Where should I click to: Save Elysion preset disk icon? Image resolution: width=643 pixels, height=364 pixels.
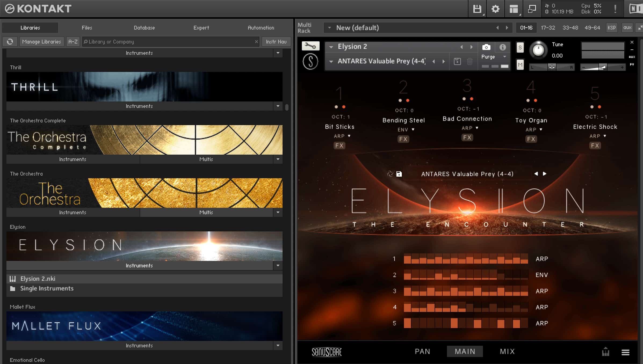[x=399, y=174]
